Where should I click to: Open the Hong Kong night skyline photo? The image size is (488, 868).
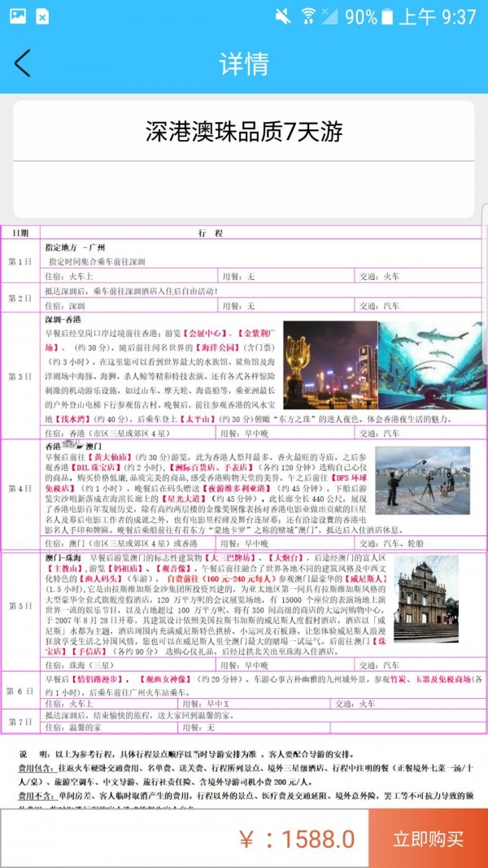[329, 365]
